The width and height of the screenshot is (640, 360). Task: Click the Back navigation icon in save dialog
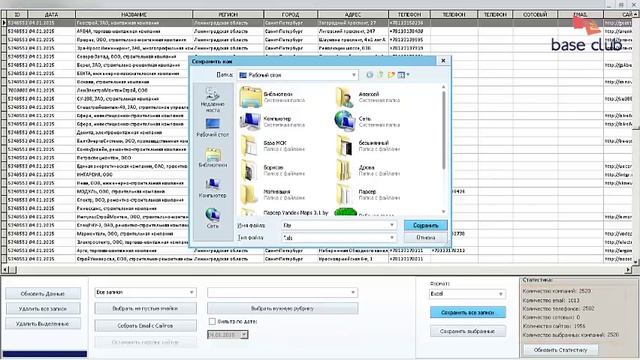tap(369, 75)
